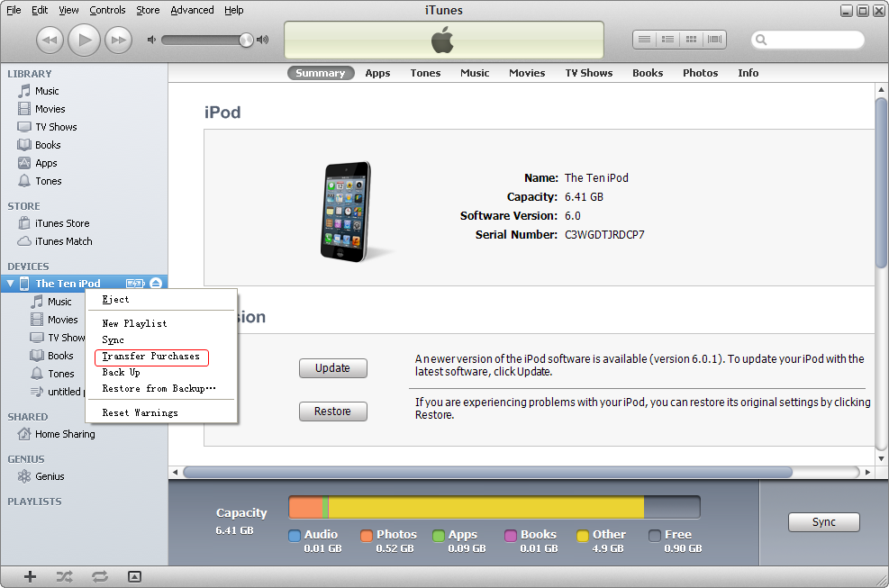Start playback with the Play button
Viewport: 889px width, 588px height.
click(x=84, y=40)
